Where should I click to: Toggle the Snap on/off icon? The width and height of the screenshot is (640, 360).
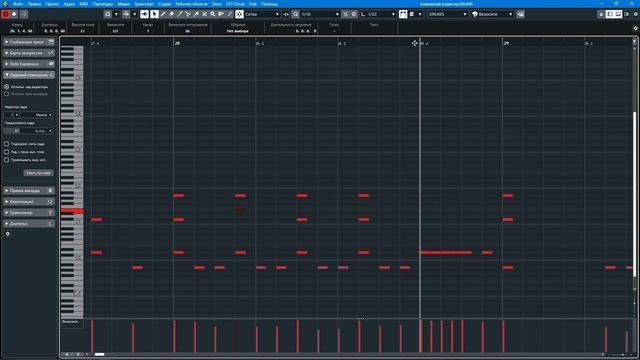pyautogui.click(x=240, y=14)
